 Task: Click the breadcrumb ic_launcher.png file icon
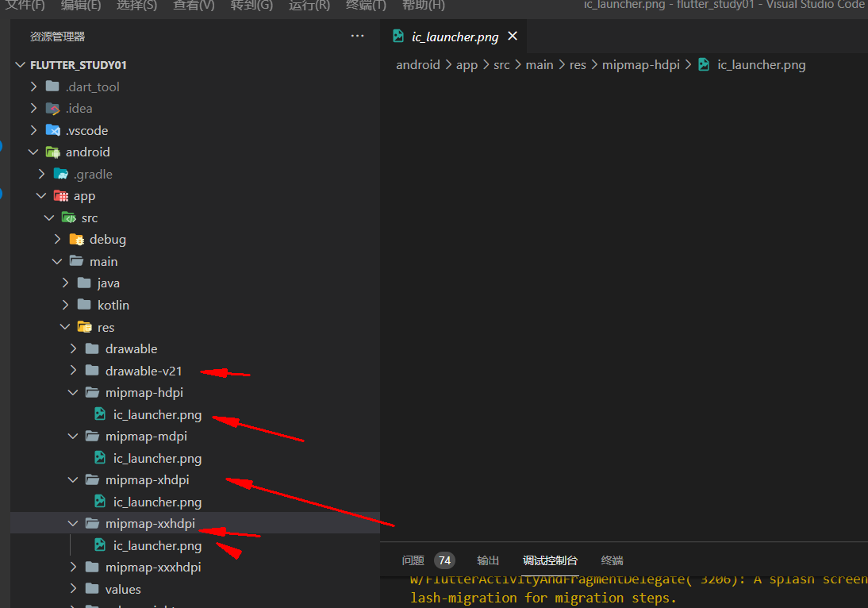point(704,64)
